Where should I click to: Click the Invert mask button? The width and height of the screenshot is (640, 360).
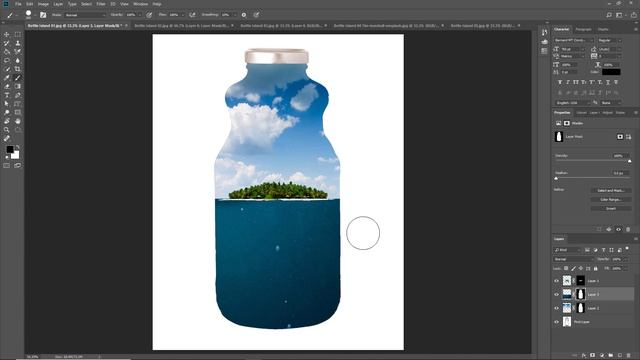pyautogui.click(x=611, y=208)
